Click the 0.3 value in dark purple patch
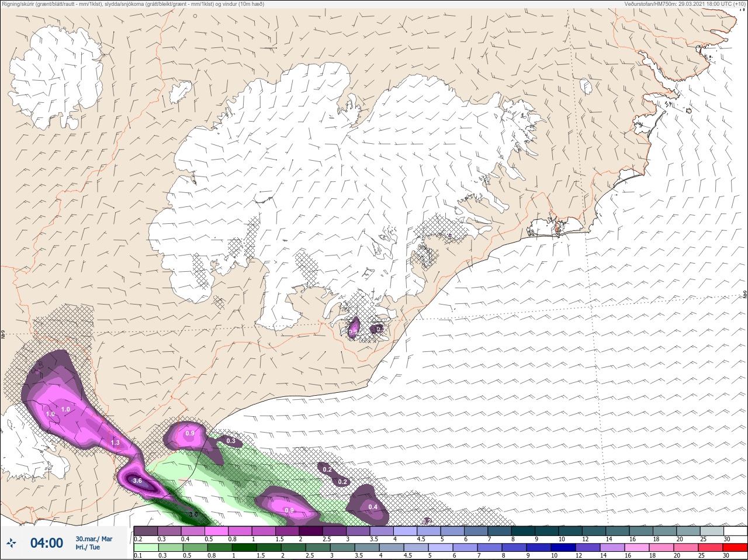This screenshot has height=560, width=748. click(231, 441)
